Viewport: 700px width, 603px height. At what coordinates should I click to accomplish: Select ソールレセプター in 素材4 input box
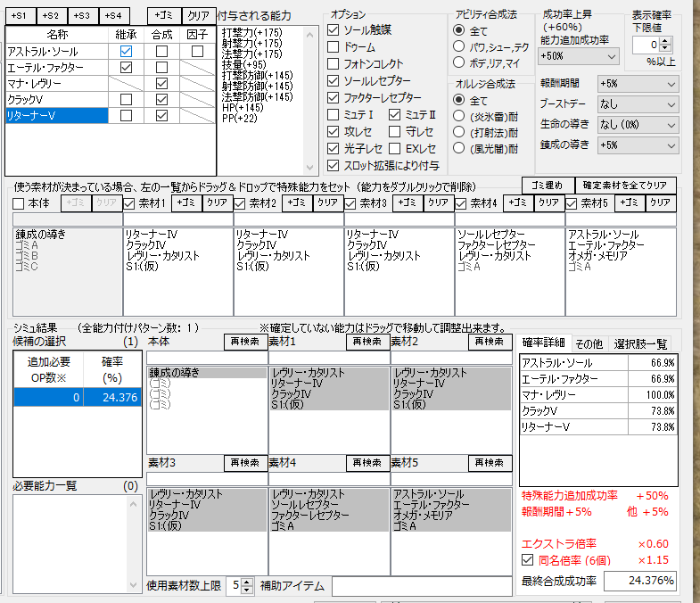(x=491, y=235)
